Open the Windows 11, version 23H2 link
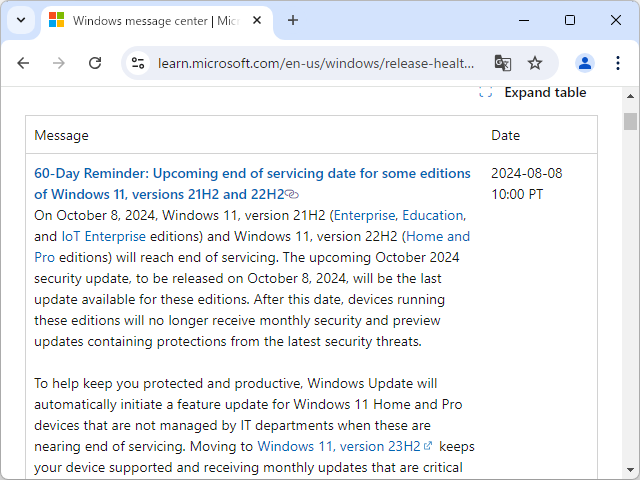Viewport: 640px width, 480px height. pyautogui.click(x=339, y=447)
